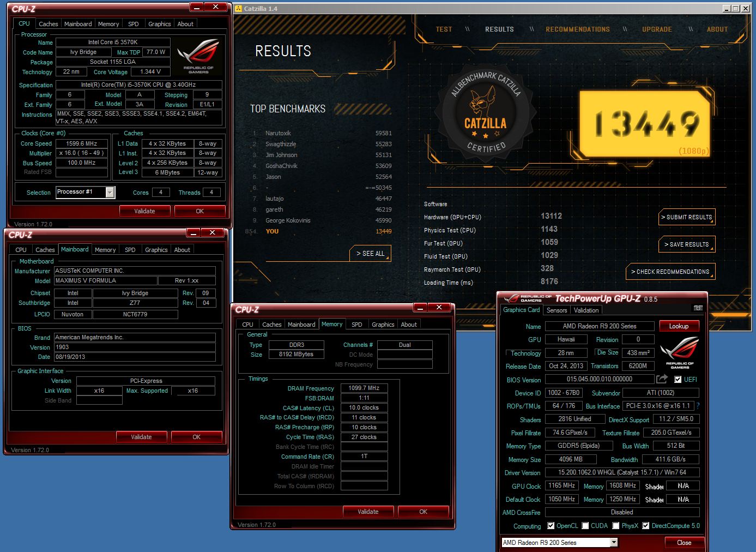Image resolution: width=756 pixels, height=552 pixels.
Task: Open SPD tab in CPU-Z window showing Memory timings
Action: [356, 325]
